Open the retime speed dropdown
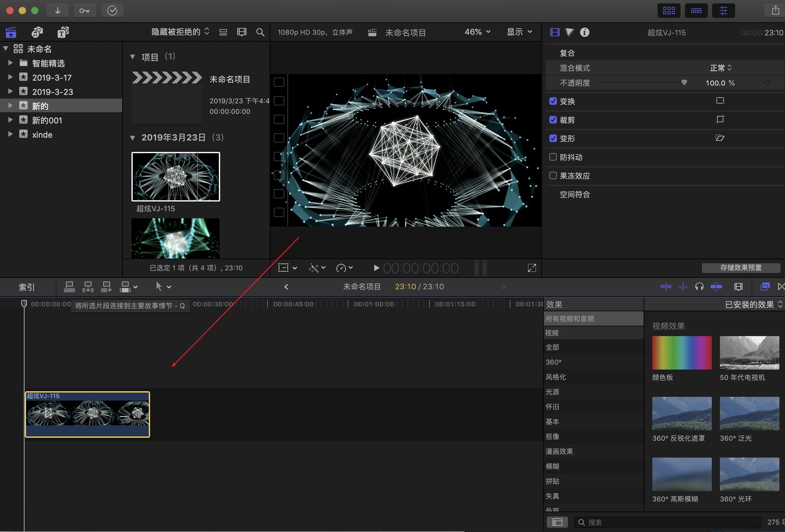Viewport: 785px width, 532px height. [x=344, y=268]
